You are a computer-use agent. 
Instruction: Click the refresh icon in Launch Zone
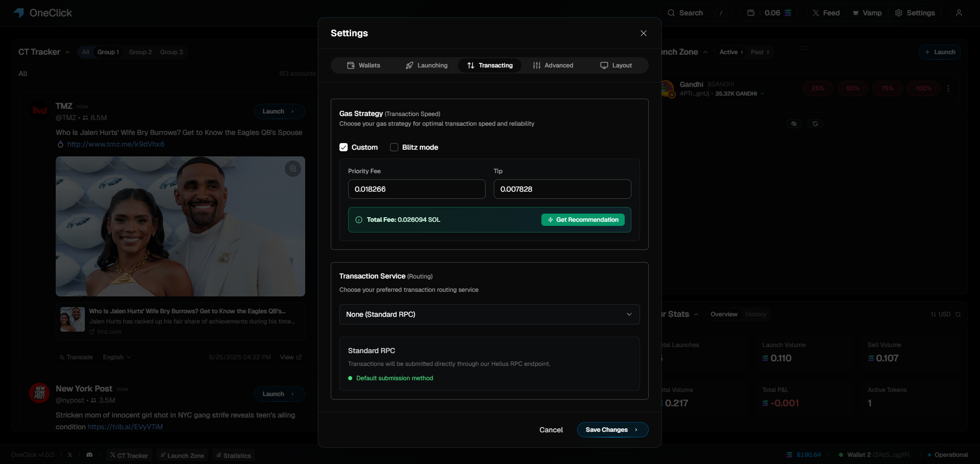click(815, 124)
